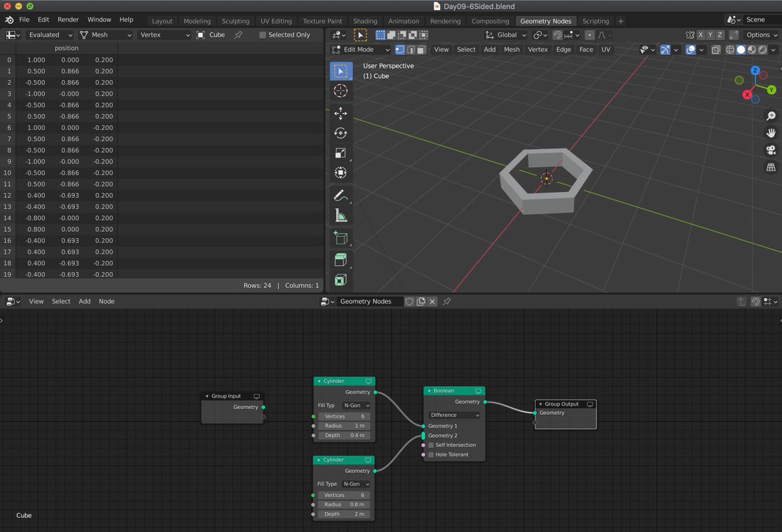782x532 pixels.
Task: Select the Cursor tool in viewport toolbar
Action: pos(340,91)
